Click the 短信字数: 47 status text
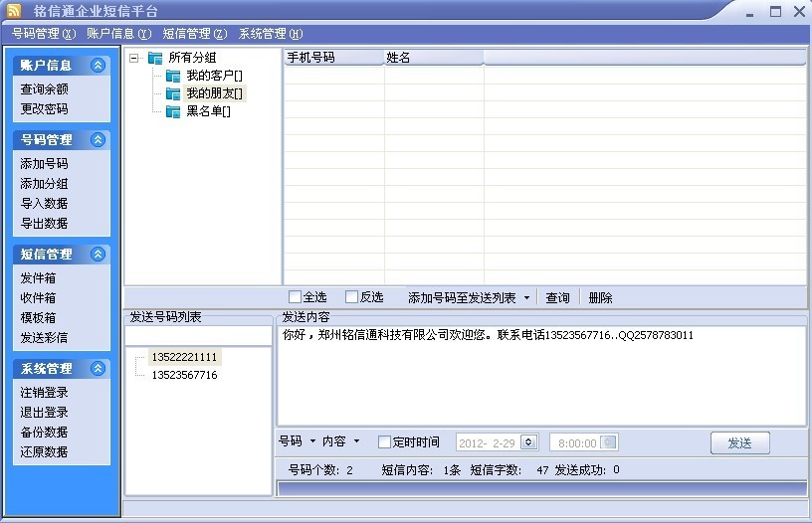Viewport: 812px width, 523px height. click(509, 470)
